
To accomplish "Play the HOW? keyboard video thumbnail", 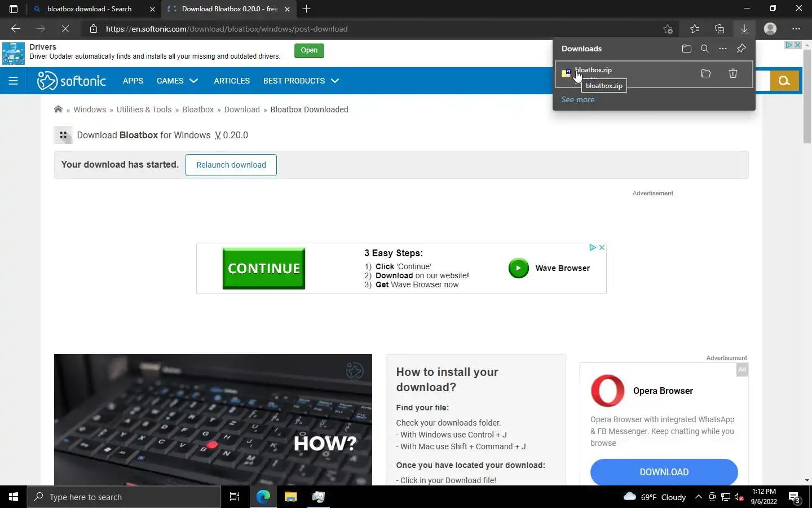I will point(213,419).
